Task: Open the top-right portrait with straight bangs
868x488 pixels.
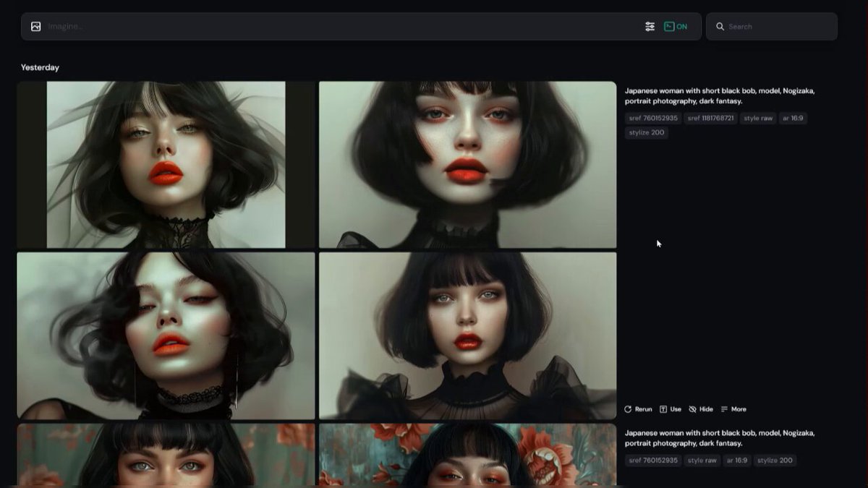Action: (x=467, y=165)
